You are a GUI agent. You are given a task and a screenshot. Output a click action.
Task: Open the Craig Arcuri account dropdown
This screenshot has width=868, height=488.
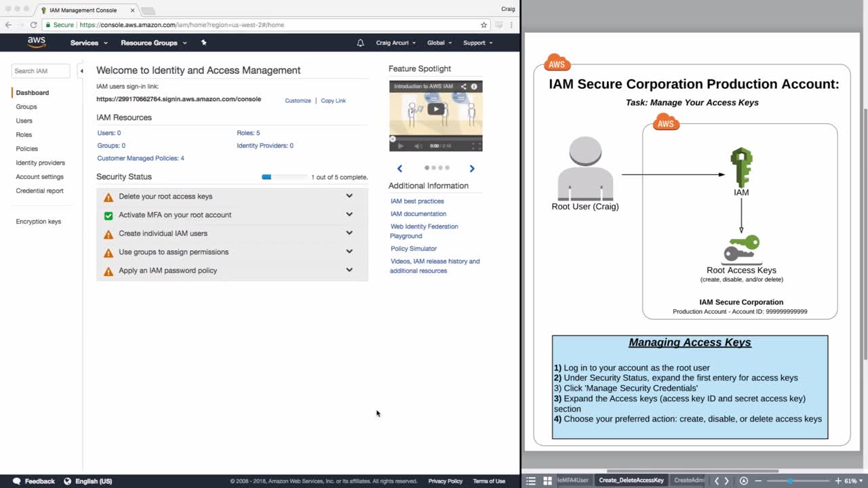[x=396, y=43]
